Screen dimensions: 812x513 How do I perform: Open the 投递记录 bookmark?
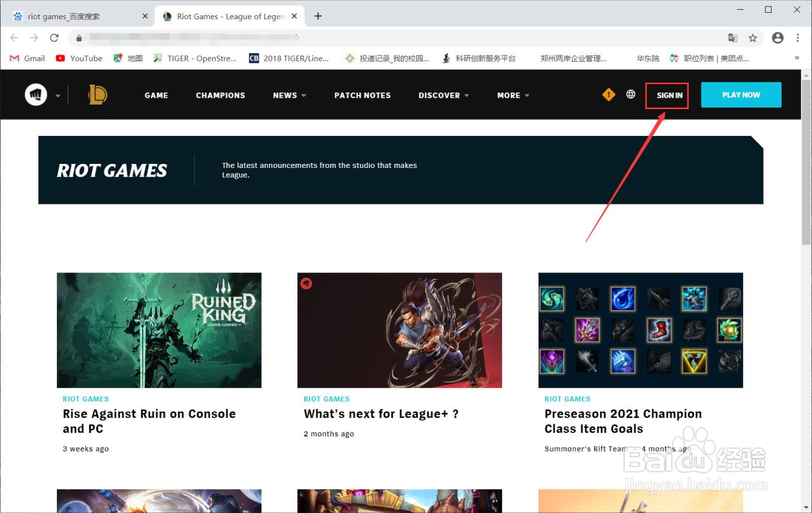(x=387, y=58)
